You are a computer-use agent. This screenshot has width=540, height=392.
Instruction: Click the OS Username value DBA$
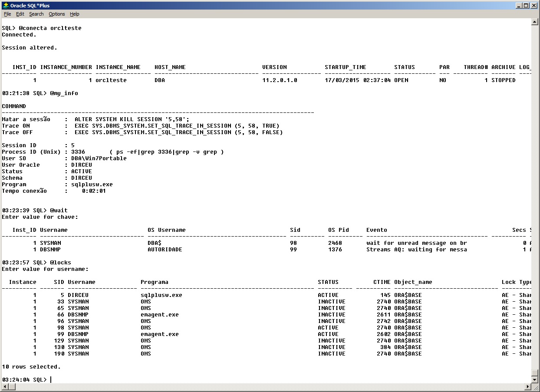pos(155,243)
